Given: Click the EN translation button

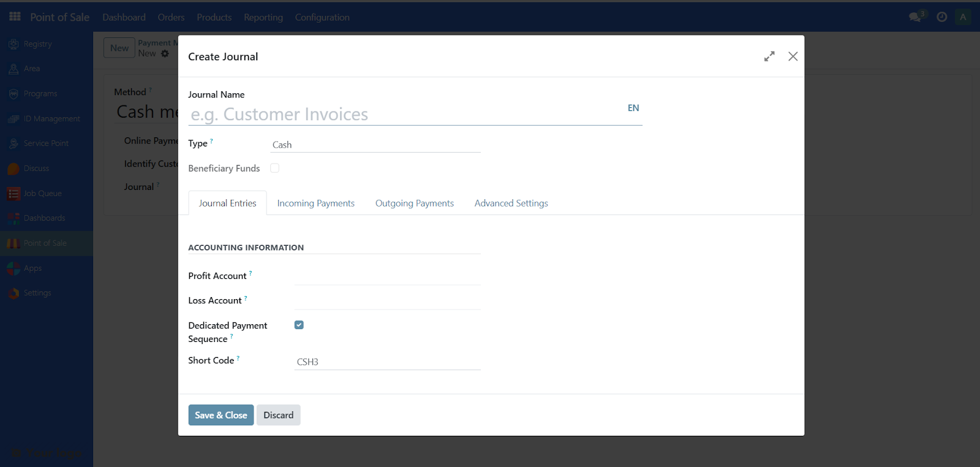Looking at the screenshot, I should coord(633,108).
